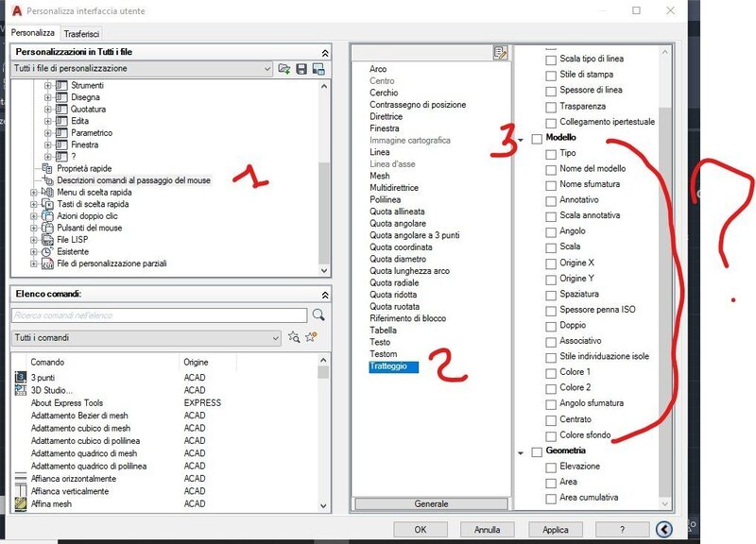Check the Trasparenza checkbox

point(551,107)
